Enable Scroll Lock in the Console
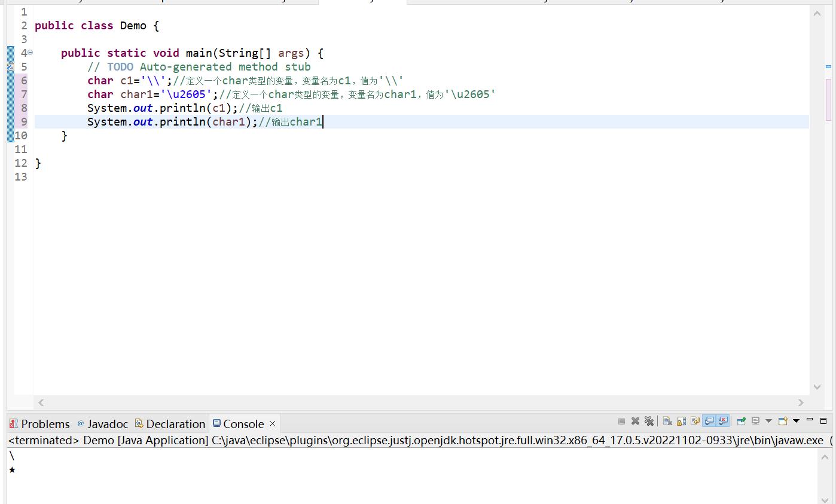 click(x=681, y=421)
